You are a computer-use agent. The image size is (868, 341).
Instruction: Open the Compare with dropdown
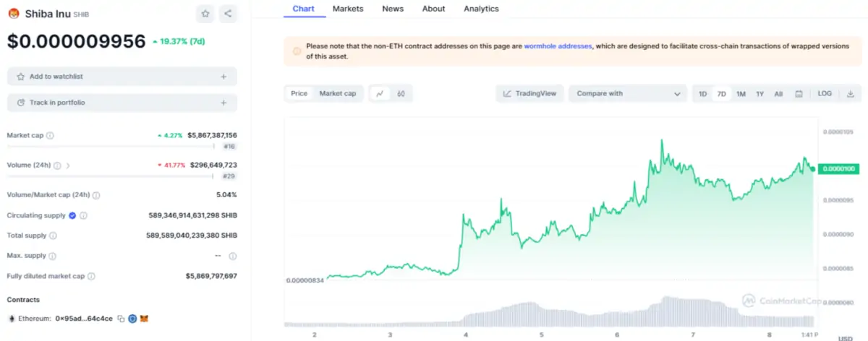click(x=628, y=93)
